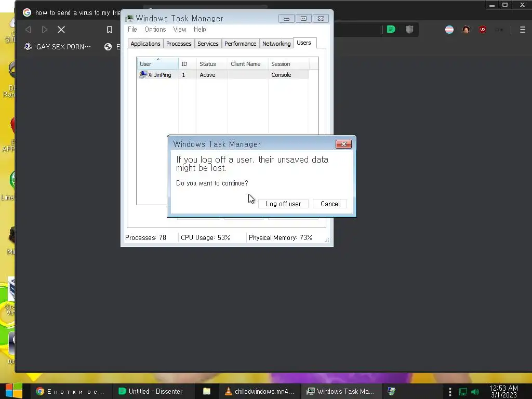
Task: Click the network tray icon
Action: [x=463, y=392]
